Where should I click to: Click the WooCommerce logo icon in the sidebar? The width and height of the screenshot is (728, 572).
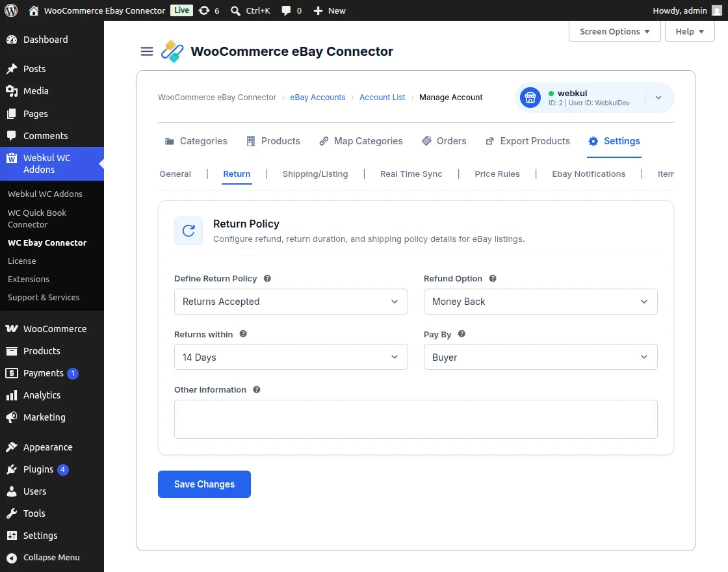12,328
